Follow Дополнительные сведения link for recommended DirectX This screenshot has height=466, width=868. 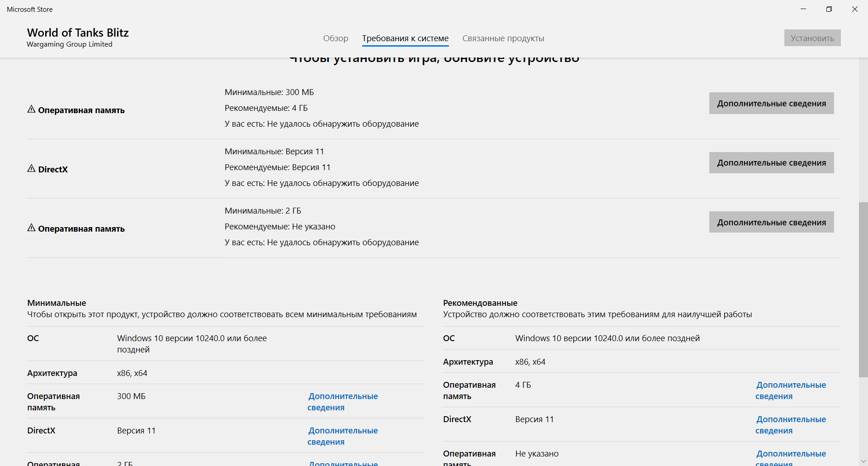791,425
